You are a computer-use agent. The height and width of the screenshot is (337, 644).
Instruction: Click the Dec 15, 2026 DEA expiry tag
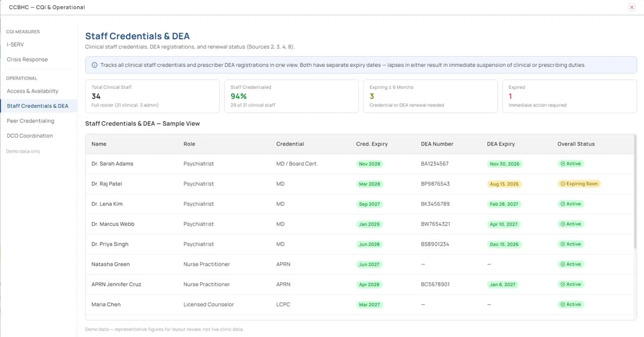coord(504,244)
